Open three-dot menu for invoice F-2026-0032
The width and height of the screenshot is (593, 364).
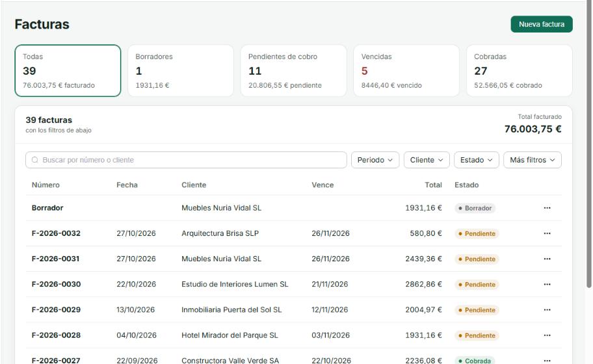pyautogui.click(x=547, y=233)
